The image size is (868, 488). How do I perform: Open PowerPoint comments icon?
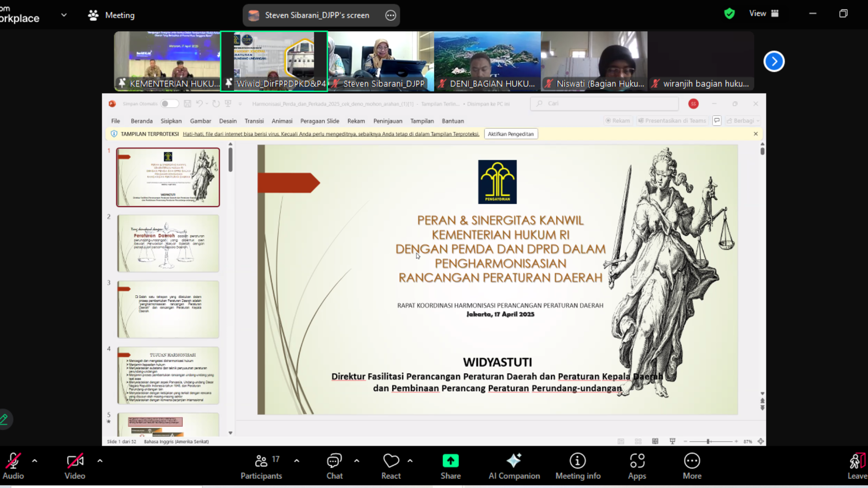tap(717, 121)
